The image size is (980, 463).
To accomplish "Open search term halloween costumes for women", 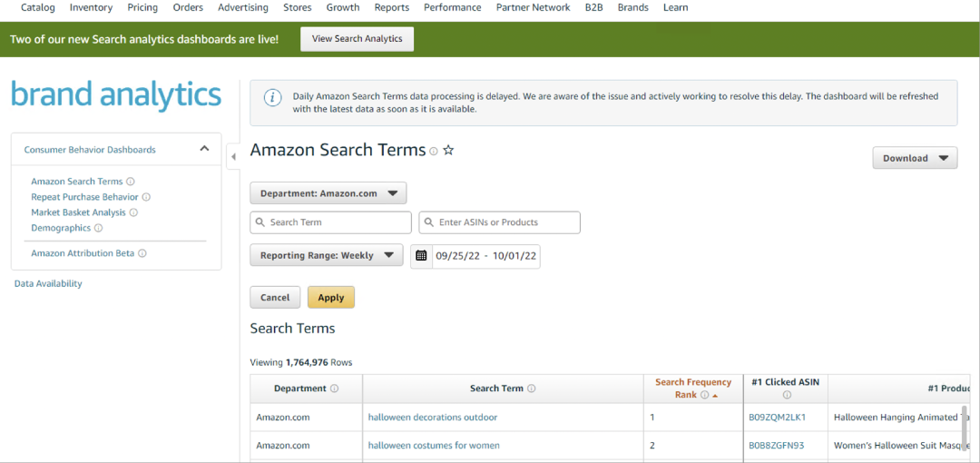I will pyautogui.click(x=434, y=446).
